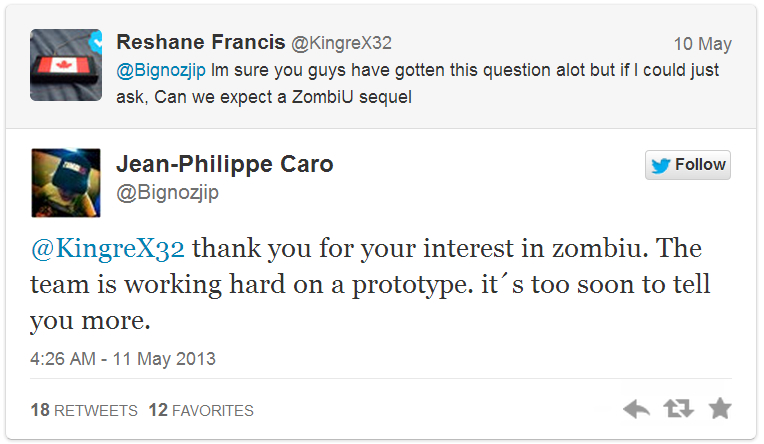The height and width of the screenshot is (444, 764).
Task: Open the @Bignozjip handle under Jean-Philippe's name
Action: tap(167, 193)
